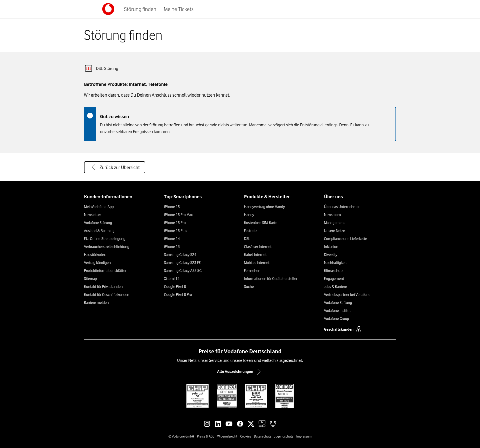Open the connect Mobilfunk und 5G-Netztest badge

point(227,396)
